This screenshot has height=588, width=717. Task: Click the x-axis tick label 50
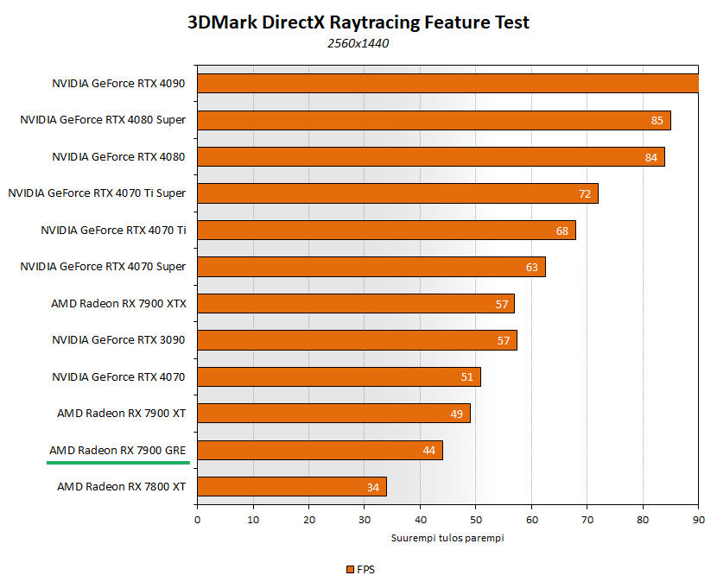coord(476,520)
